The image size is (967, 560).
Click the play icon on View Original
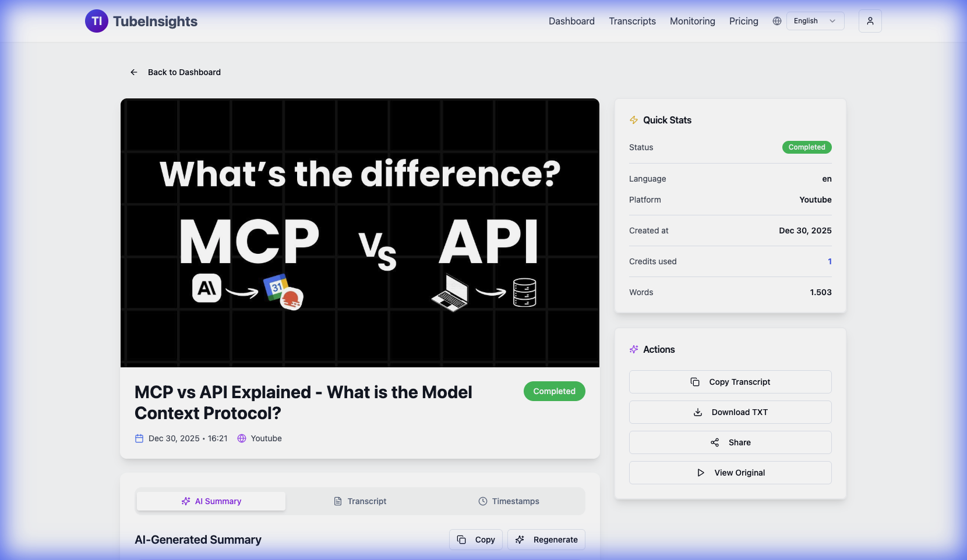point(701,473)
